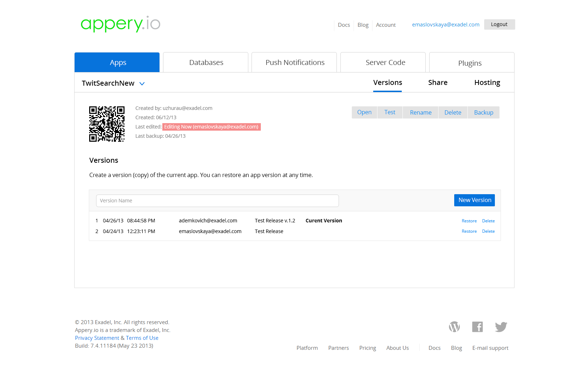Click the New Version button

(x=475, y=200)
